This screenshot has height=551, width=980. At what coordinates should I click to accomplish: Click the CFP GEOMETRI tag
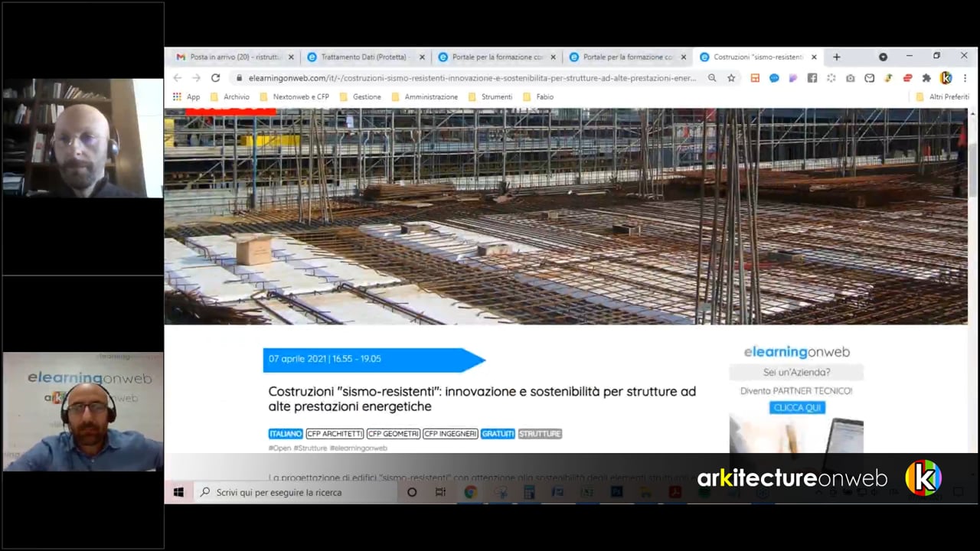point(394,434)
